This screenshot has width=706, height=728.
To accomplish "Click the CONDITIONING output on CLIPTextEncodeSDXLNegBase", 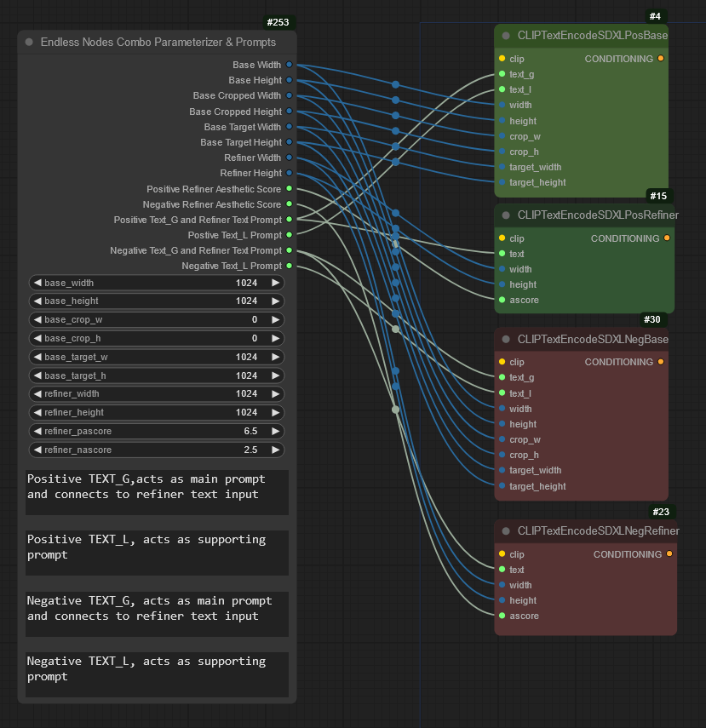I will pyautogui.click(x=661, y=362).
